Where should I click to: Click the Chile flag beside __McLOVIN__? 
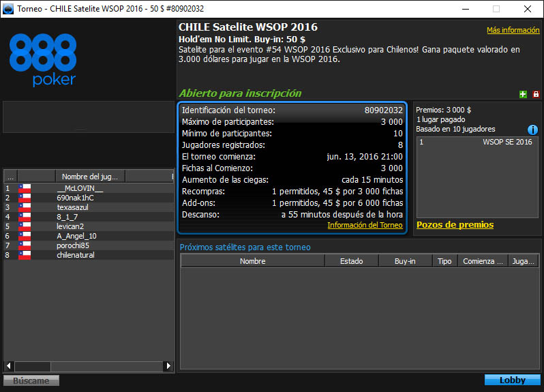pyautogui.click(x=25, y=189)
